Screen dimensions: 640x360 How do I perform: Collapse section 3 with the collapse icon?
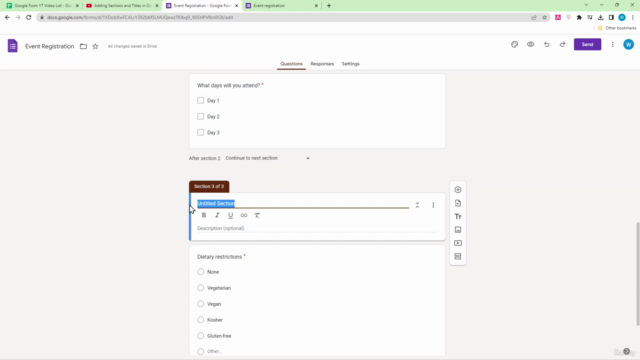[x=417, y=205]
